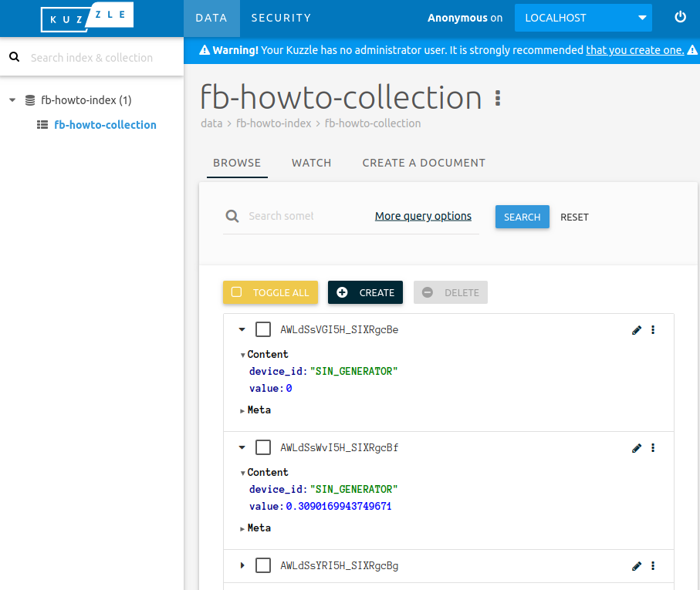Image resolution: width=700 pixels, height=590 pixels.
Task: Open options menu for document AWLdSsVGI5H_SIXRgcBe
Action: 653,330
